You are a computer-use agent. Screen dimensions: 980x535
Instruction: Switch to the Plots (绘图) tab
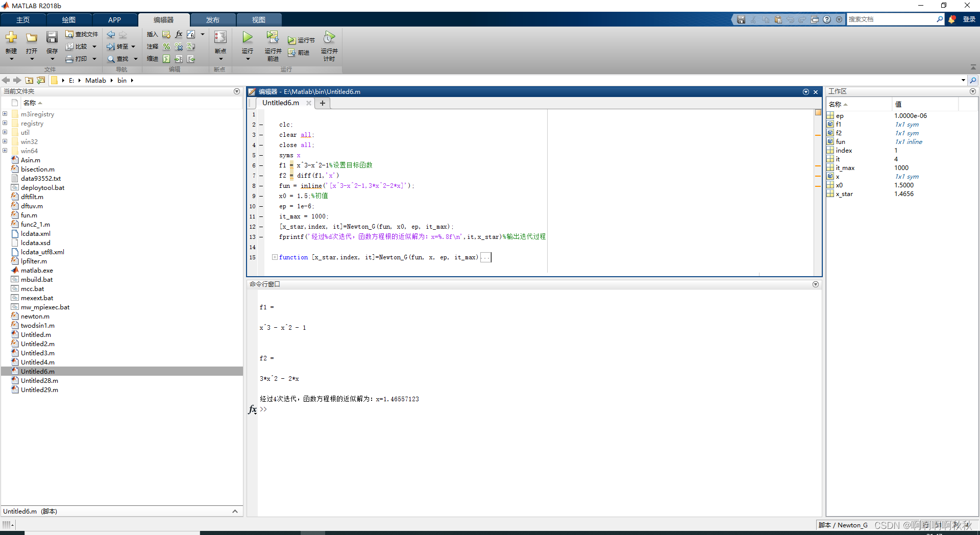pos(69,20)
